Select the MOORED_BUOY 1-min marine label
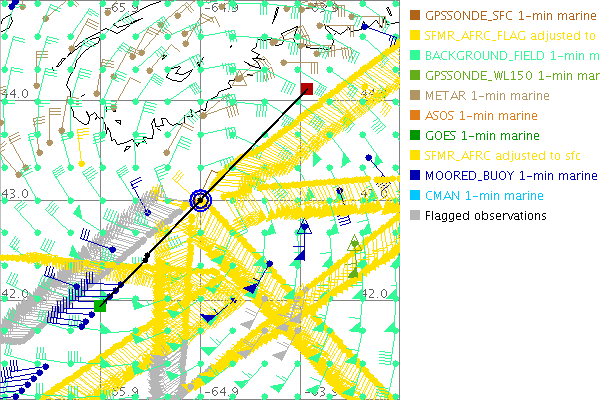Screen dimensions: 600x400 tap(511, 175)
